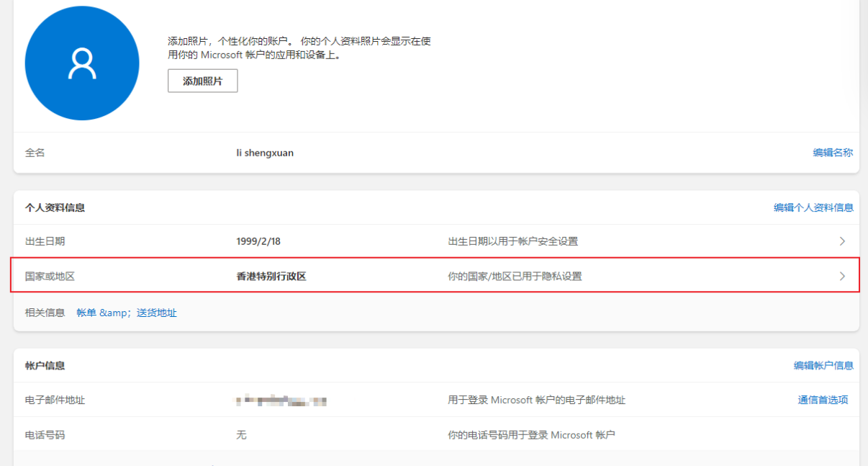Click the 出生日期 label
Image resolution: width=868 pixels, height=466 pixels.
(x=45, y=241)
